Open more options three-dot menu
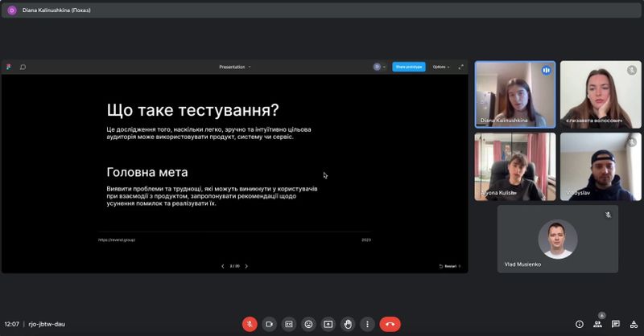Image resolution: width=644 pixels, height=336 pixels. (367, 324)
